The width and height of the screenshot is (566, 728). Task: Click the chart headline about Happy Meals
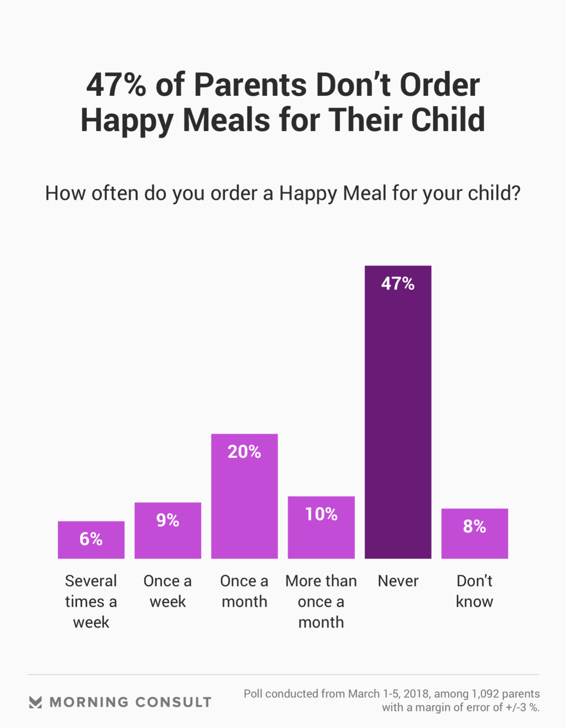click(x=283, y=102)
